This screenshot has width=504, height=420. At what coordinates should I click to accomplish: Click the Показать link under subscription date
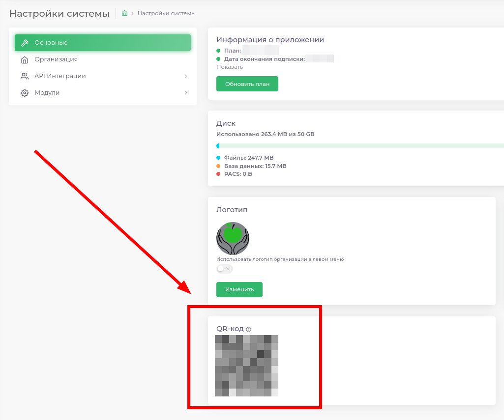click(230, 67)
